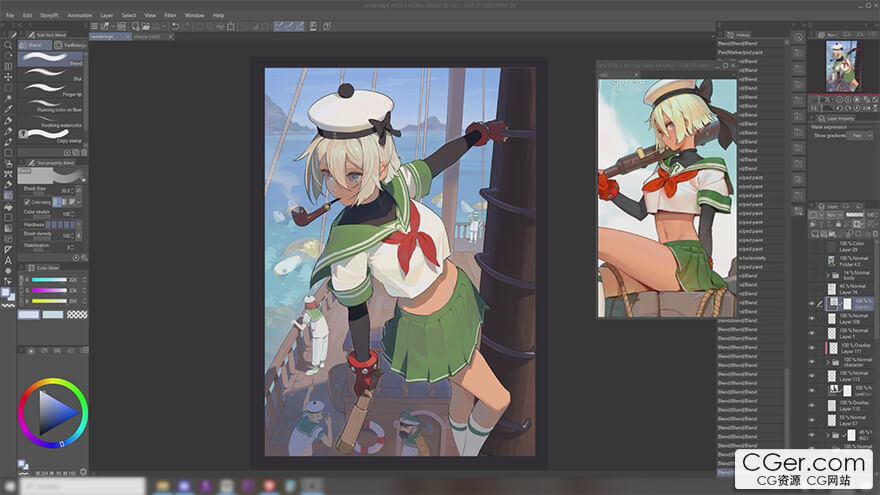
Task: Hide Layer 108 using its eye icon
Action: (811, 319)
